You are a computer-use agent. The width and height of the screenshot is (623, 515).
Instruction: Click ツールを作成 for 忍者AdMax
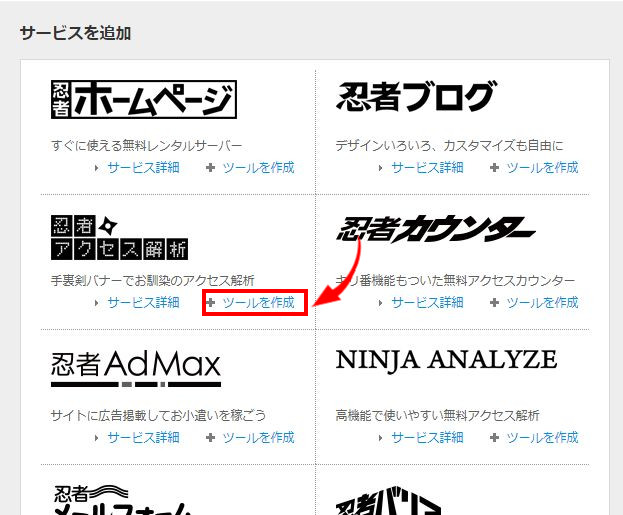258,438
